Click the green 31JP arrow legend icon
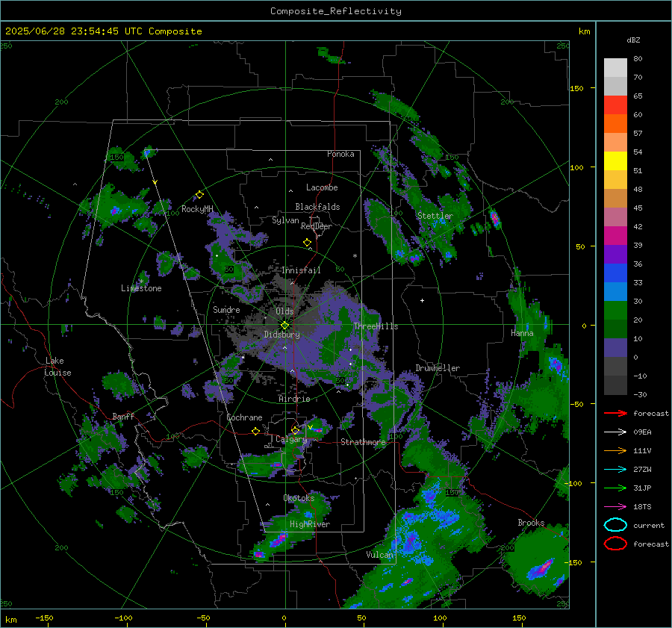The image size is (672, 628). (615, 488)
